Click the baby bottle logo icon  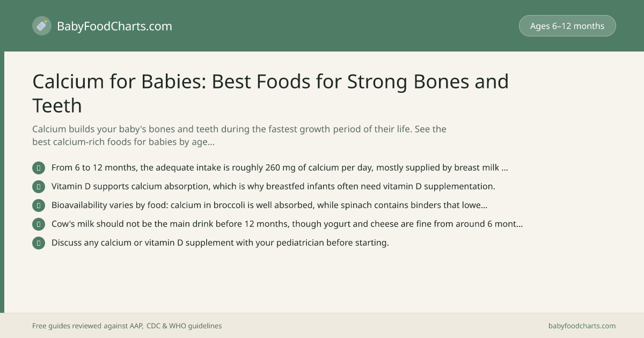pos(42,26)
